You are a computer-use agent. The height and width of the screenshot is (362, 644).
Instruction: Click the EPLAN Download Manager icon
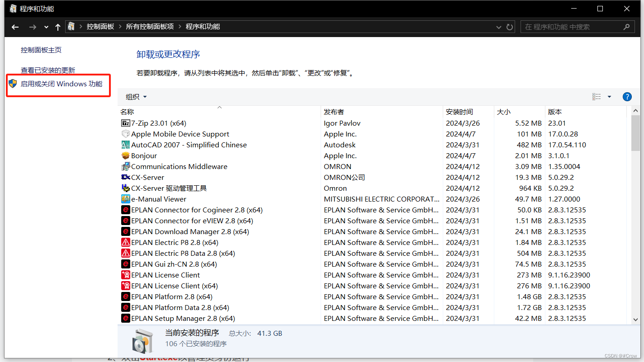126,231
